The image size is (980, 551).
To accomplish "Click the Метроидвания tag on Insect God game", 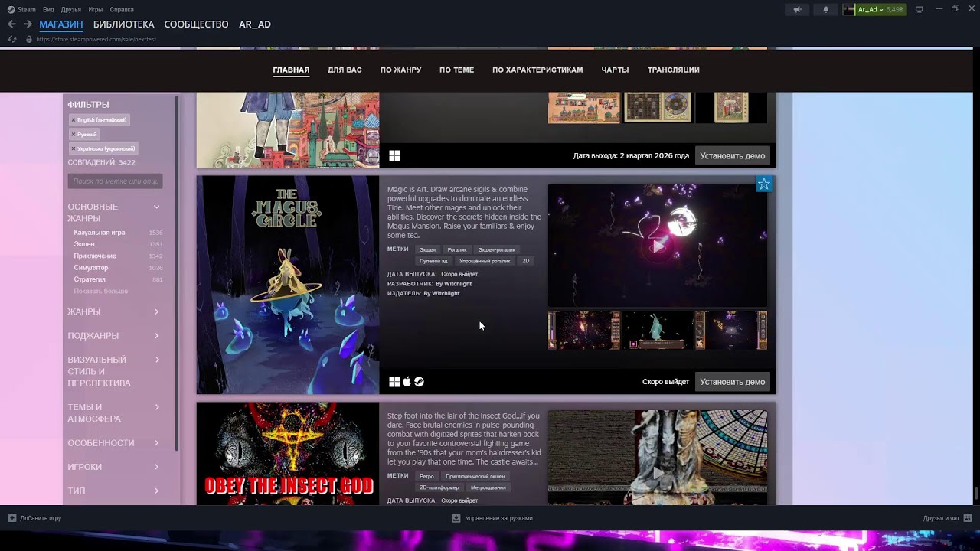I will click(488, 487).
